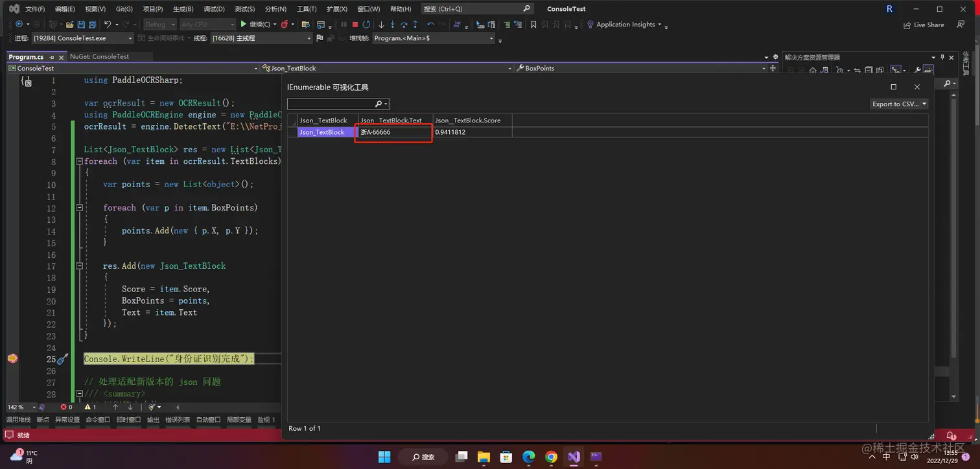Switch to 错误列表 bottom tab

178,420
